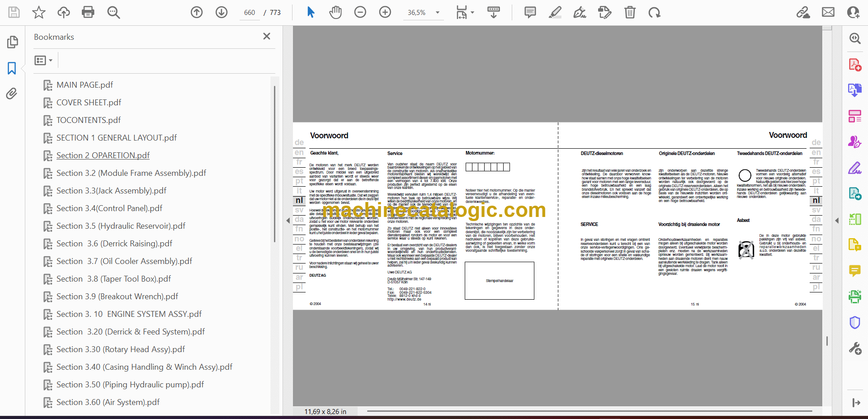Open Section 3.5 Hydraulic Reservoir bookmark

pos(121,226)
